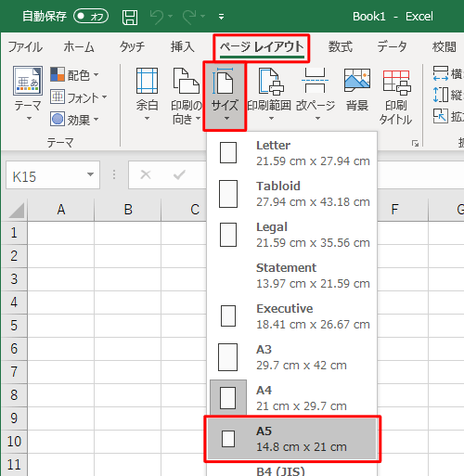Screen dimensions: 464x476
Task: Click the Save floppy disk icon
Action: coord(130,17)
